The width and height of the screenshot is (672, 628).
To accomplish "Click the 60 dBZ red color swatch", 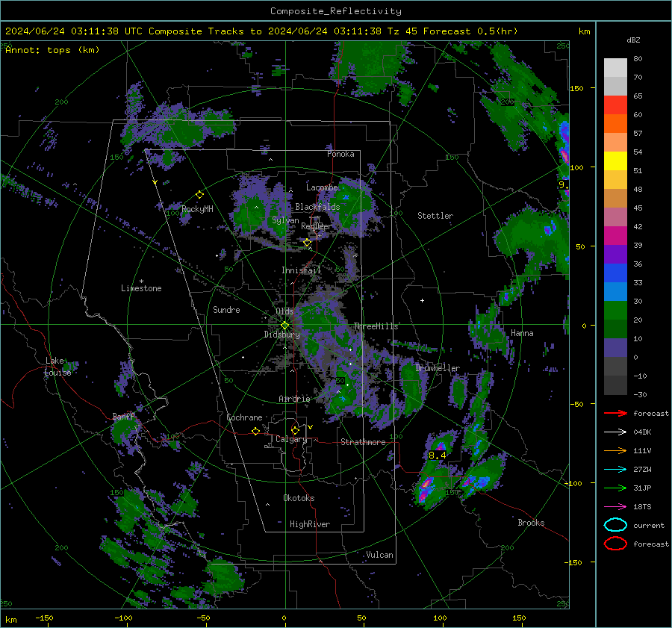I will [x=615, y=105].
